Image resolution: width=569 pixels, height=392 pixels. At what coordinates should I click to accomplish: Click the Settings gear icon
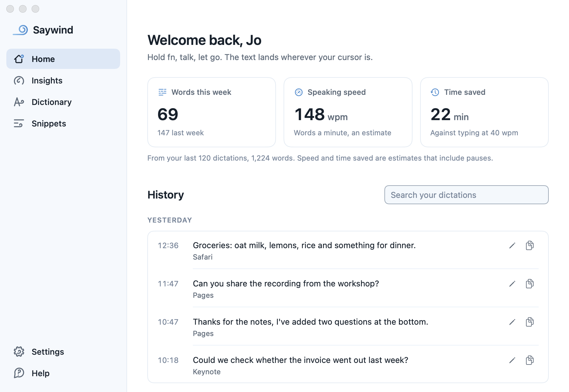click(19, 352)
